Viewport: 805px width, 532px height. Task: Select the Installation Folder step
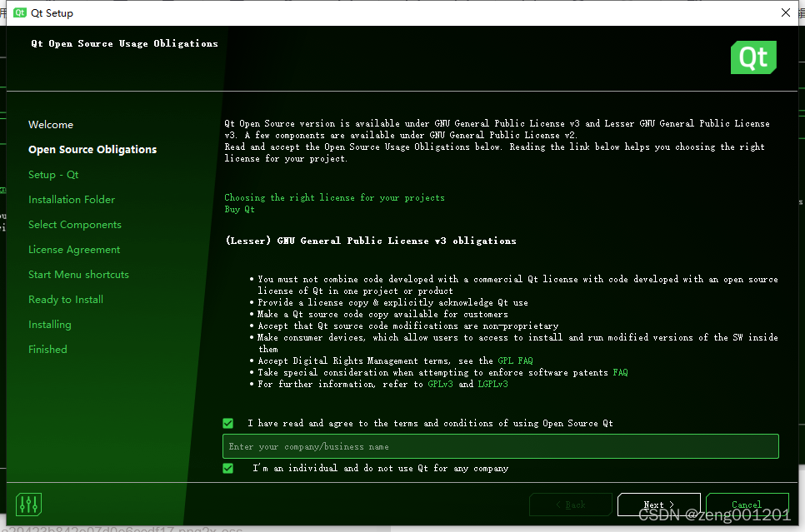pos(72,199)
